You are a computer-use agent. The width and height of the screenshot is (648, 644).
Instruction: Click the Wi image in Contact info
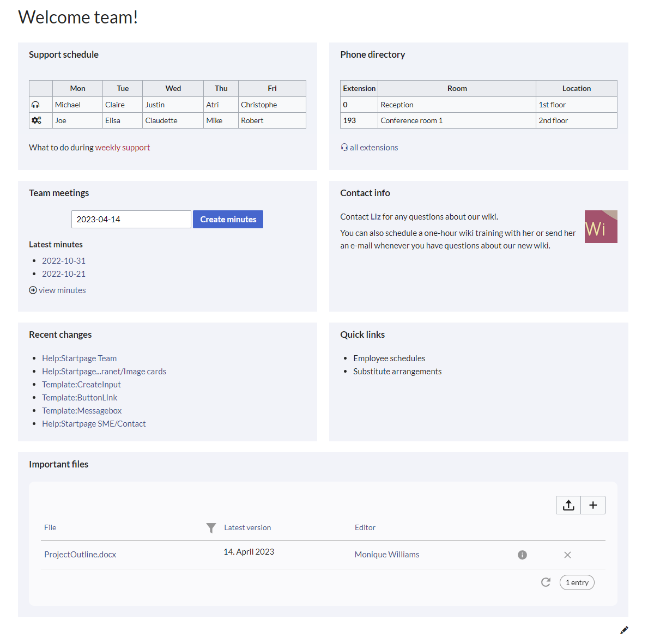click(x=601, y=227)
